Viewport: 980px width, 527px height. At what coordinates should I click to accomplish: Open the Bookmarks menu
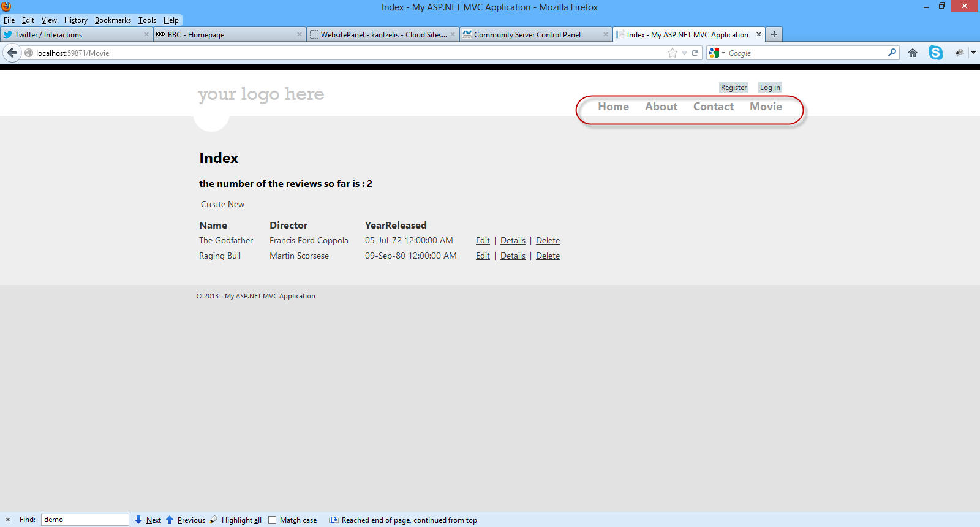tap(113, 20)
